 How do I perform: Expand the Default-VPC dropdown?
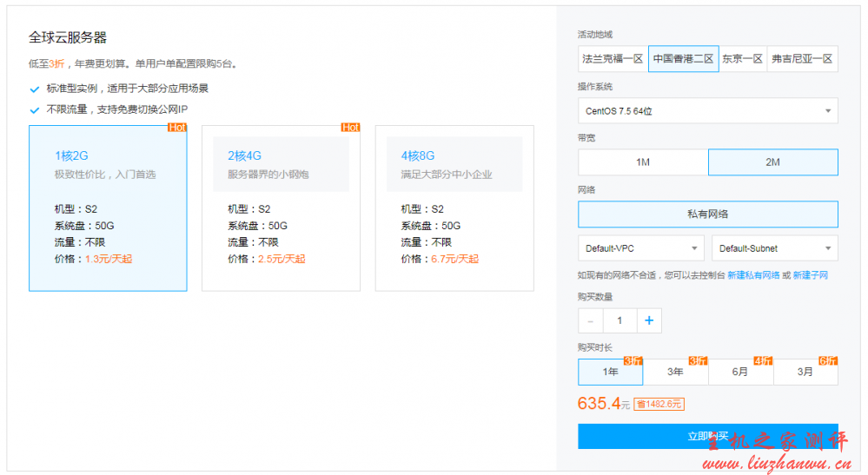click(x=641, y=248)
